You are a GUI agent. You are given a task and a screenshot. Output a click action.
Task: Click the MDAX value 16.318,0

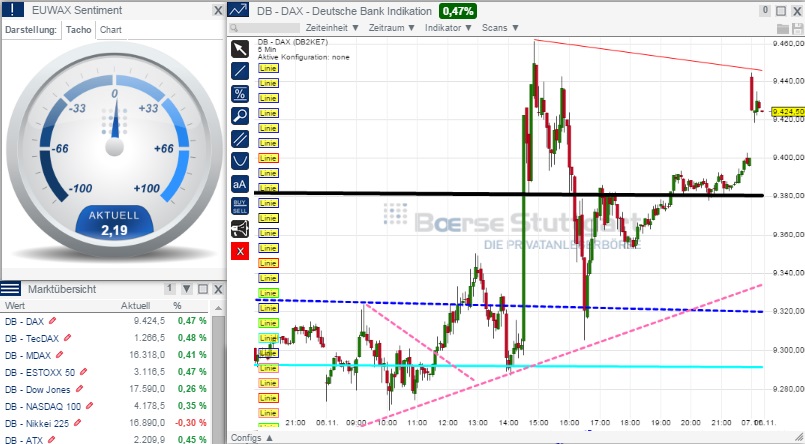[149, 355]
